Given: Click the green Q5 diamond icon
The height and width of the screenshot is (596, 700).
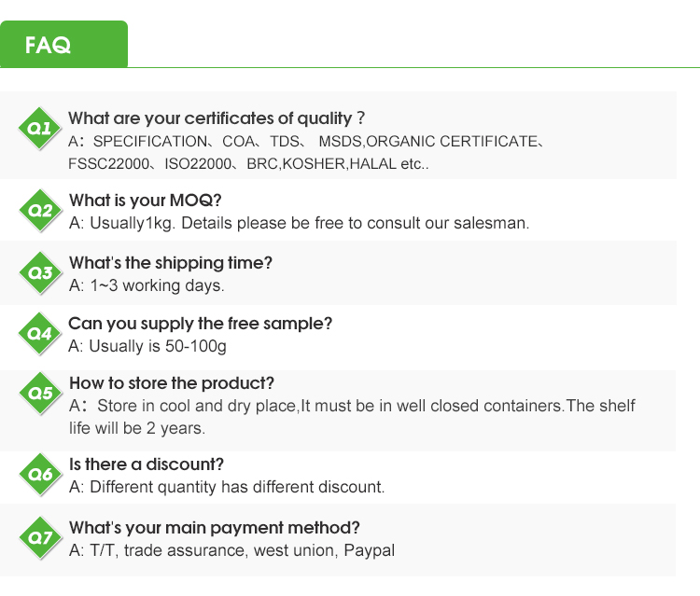Looking at the screenshot, I should [40, 394].
